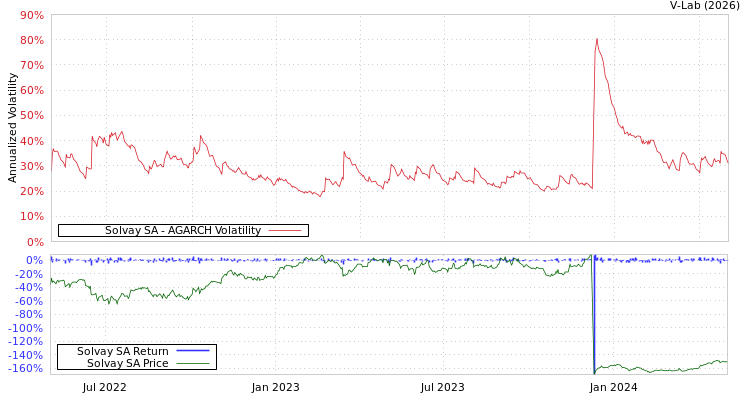The height and width of the screenshot is (400, 750).
Task: Click the green line swatch beside Solvay SA Price
Action: coord(193,363)
